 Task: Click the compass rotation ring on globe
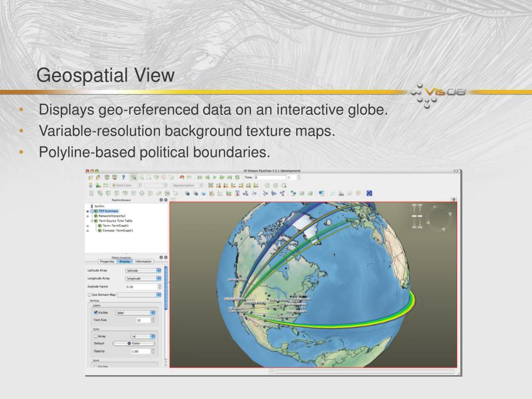click(x=440, y=218)
